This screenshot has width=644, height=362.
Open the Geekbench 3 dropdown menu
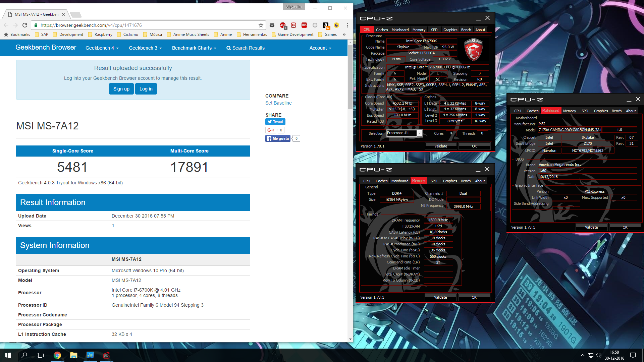point(145,48)
